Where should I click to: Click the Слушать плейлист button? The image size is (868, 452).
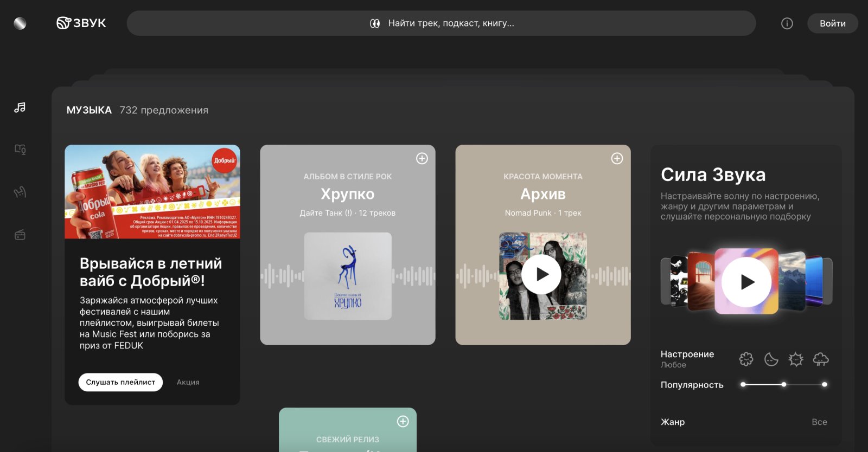coord(120,382)
